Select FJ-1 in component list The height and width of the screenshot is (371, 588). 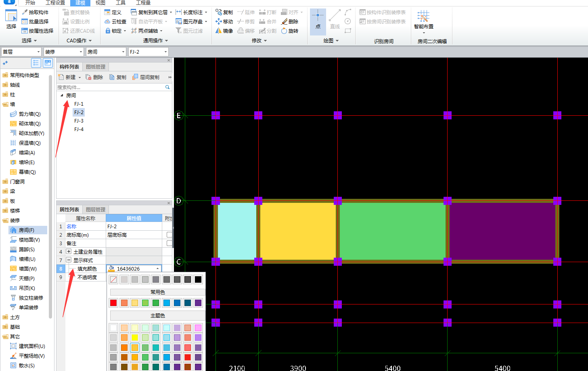click(x=79, y=104)
